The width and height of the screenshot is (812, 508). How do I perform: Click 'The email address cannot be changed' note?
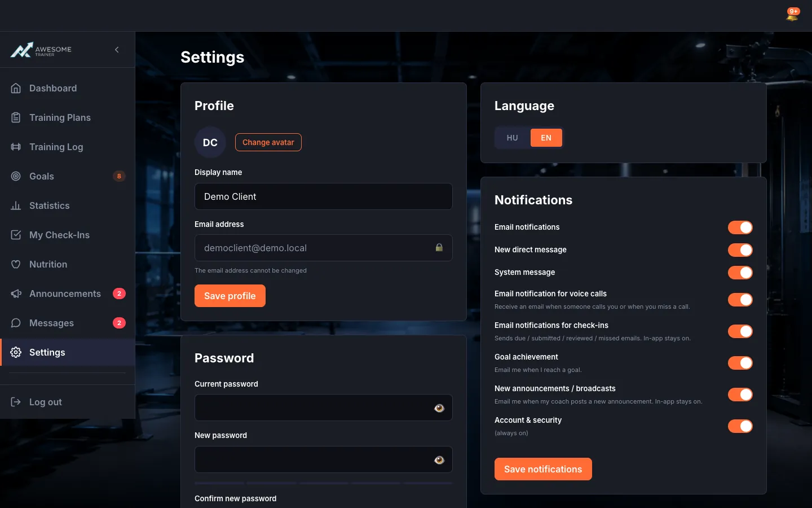[x=250, y=270]
